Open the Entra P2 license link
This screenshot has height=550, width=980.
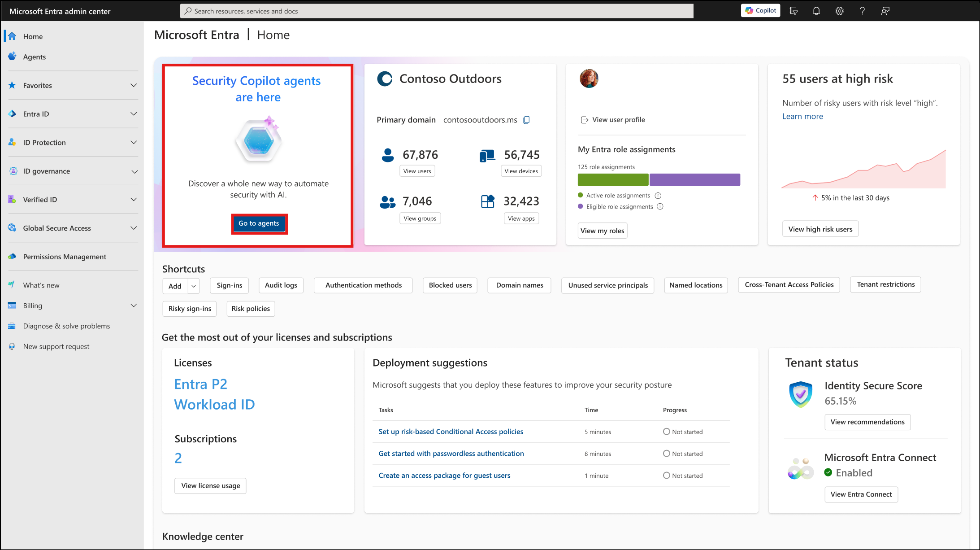[200, 384]
